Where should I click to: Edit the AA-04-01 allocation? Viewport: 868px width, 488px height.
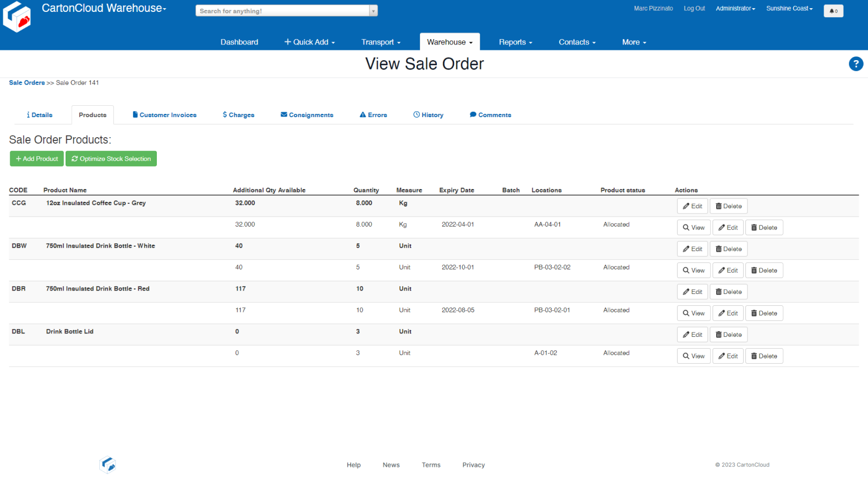coord(728,228)
